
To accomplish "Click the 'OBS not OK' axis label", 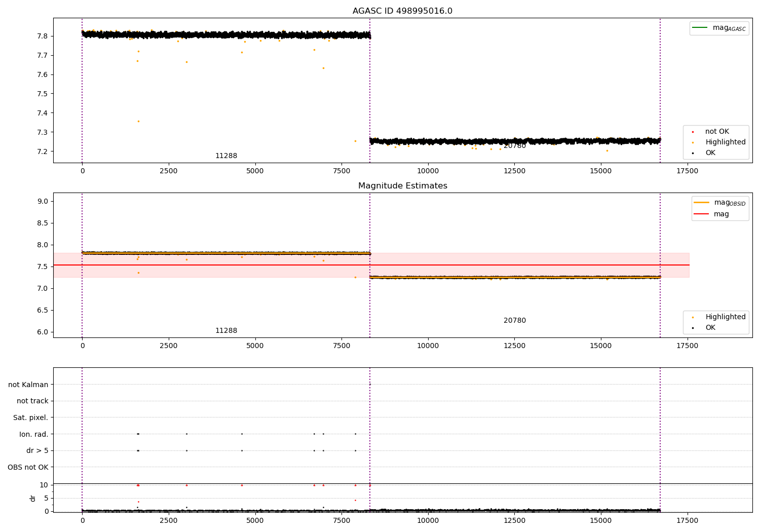I will tap(28, 467).
